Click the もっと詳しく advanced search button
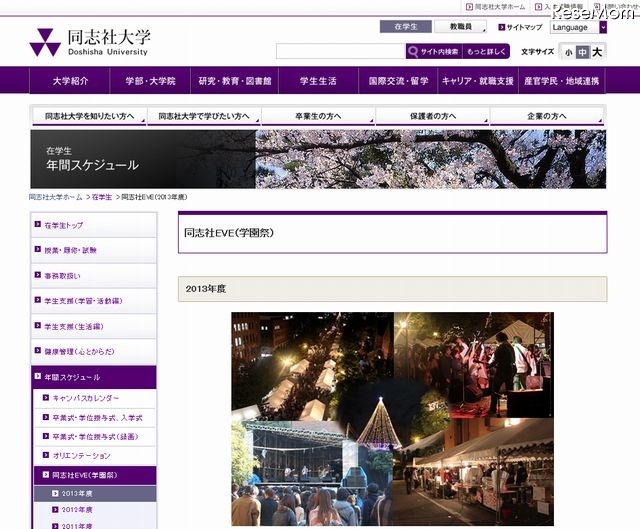The image size is (640, 529). [x=486, y=51]
